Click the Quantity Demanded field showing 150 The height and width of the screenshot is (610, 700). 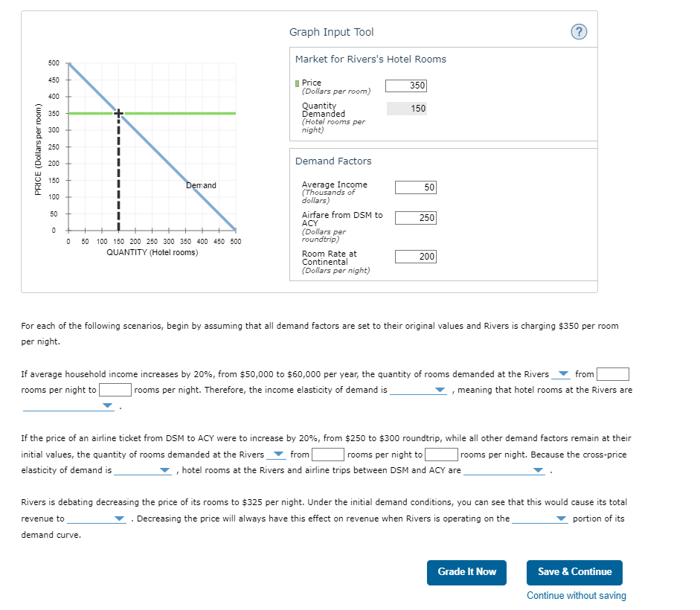pyautogui.click(x=406, y=109)
